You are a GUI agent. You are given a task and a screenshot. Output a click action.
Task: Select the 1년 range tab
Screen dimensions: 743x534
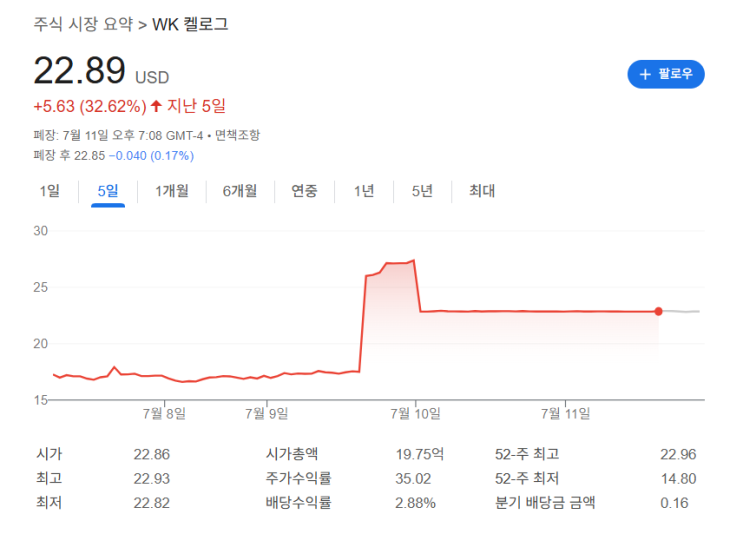(364, 191)
